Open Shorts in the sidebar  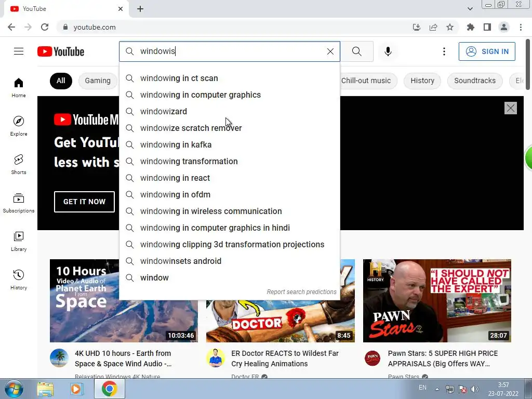coord(19,164)
